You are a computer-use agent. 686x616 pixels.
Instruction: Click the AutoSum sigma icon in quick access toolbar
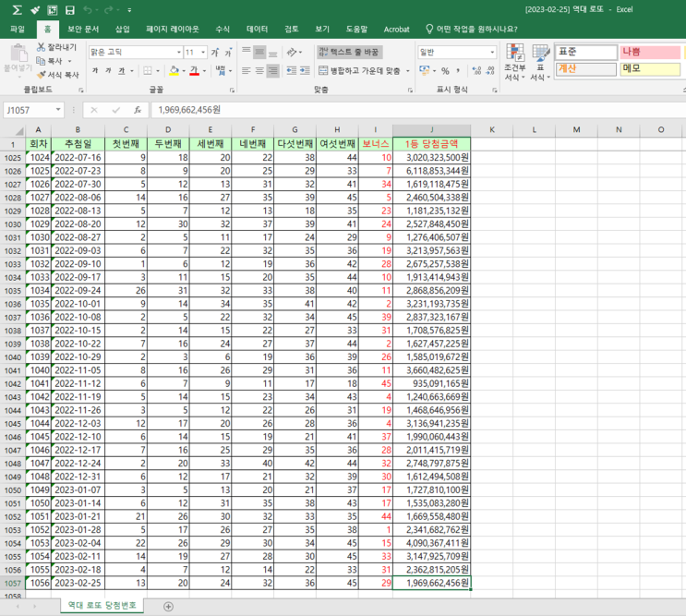[x=17, y=9]
